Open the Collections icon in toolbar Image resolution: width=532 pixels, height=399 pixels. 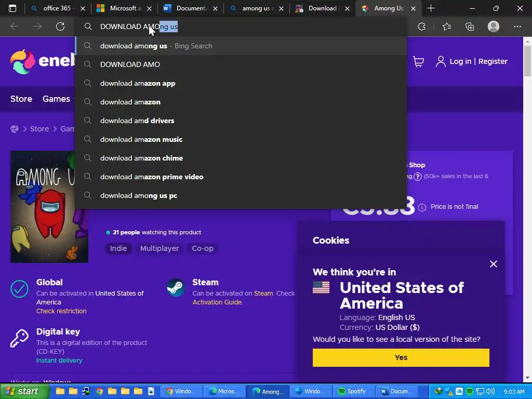click(x=470, y=26)
